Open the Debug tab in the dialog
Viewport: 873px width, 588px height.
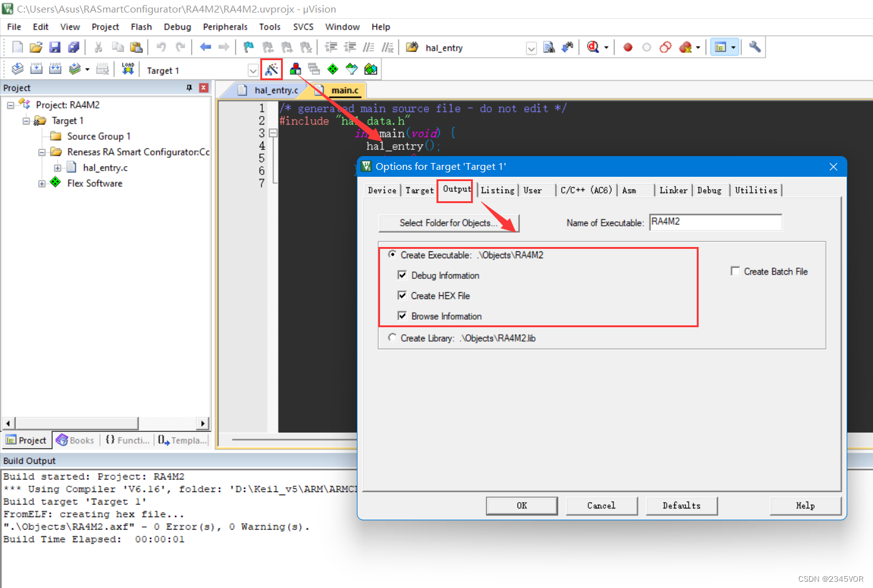[709, 191]
